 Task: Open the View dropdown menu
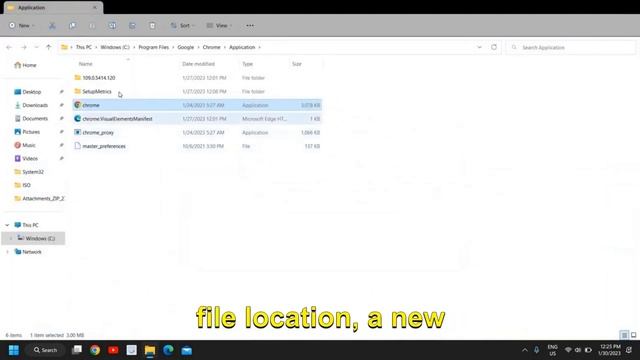point(219,26)
